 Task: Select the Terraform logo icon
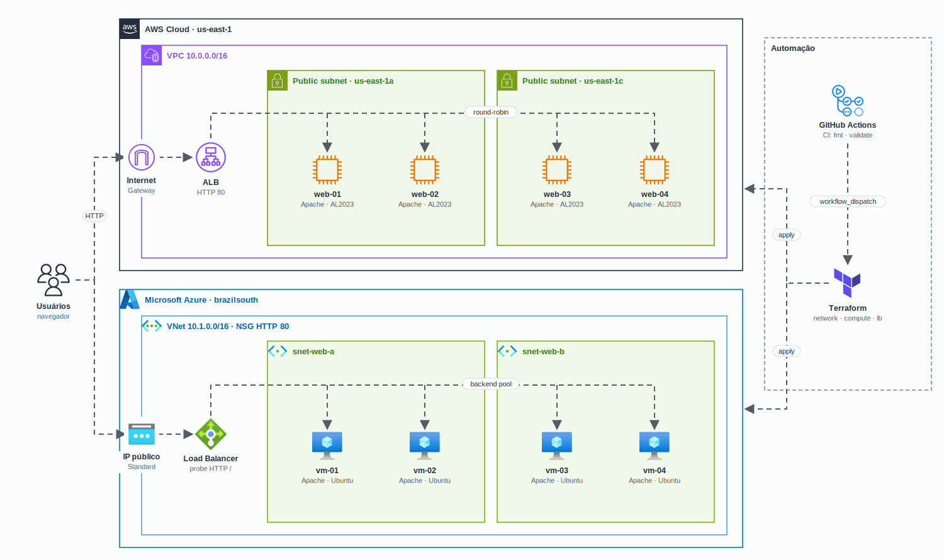pos(847,283)
